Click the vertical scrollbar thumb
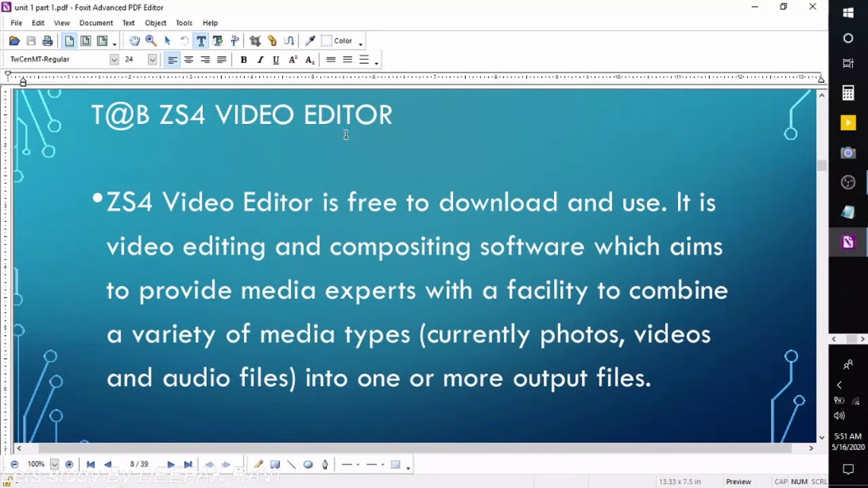Image resolution: width=868 pixels, height=488 pixels. (x=822, y=164)
